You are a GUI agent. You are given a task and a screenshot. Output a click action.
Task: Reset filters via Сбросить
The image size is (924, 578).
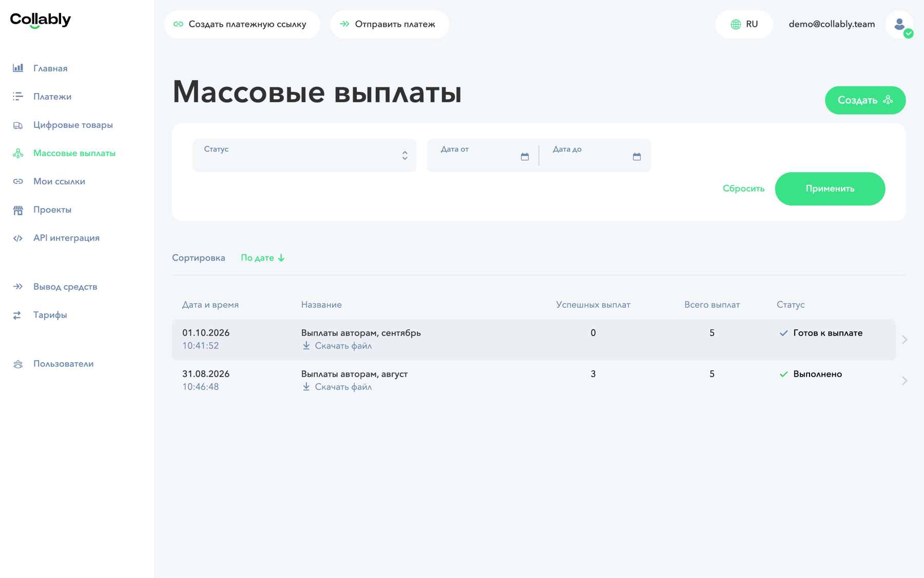pyautogui.click(x=743, y=189)
